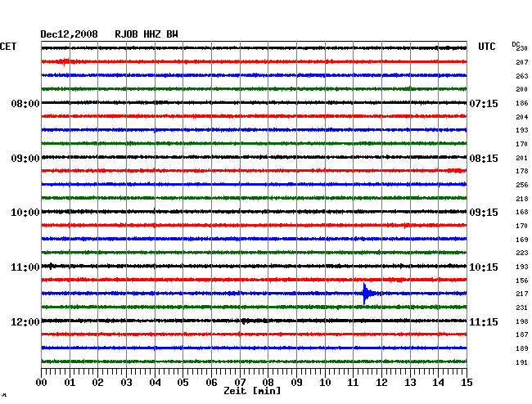
Task: Select the 12:00 CET time label
Action: [25, 321]
